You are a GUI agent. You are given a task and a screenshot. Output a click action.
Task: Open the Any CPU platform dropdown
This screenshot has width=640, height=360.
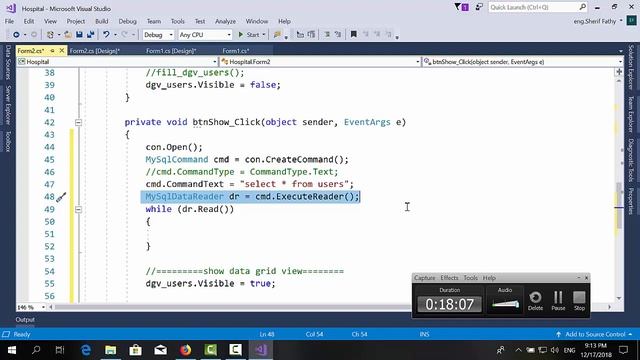[x=205, y=35]
